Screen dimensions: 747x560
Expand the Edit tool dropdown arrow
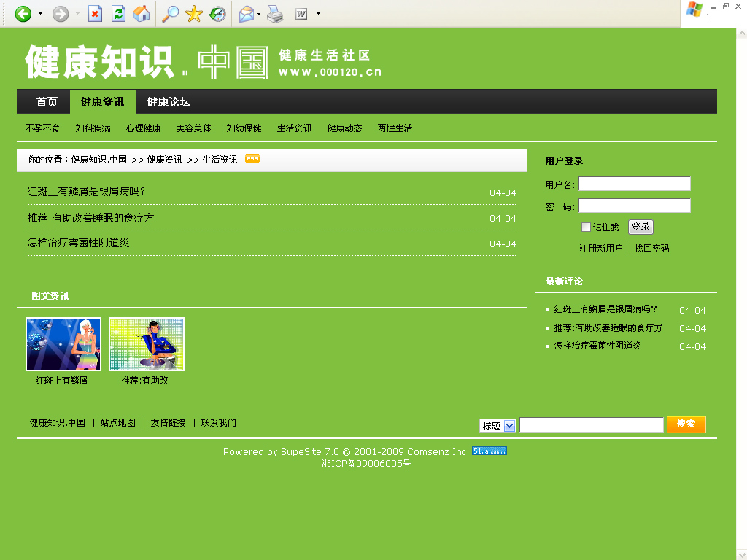coord(318,14)
